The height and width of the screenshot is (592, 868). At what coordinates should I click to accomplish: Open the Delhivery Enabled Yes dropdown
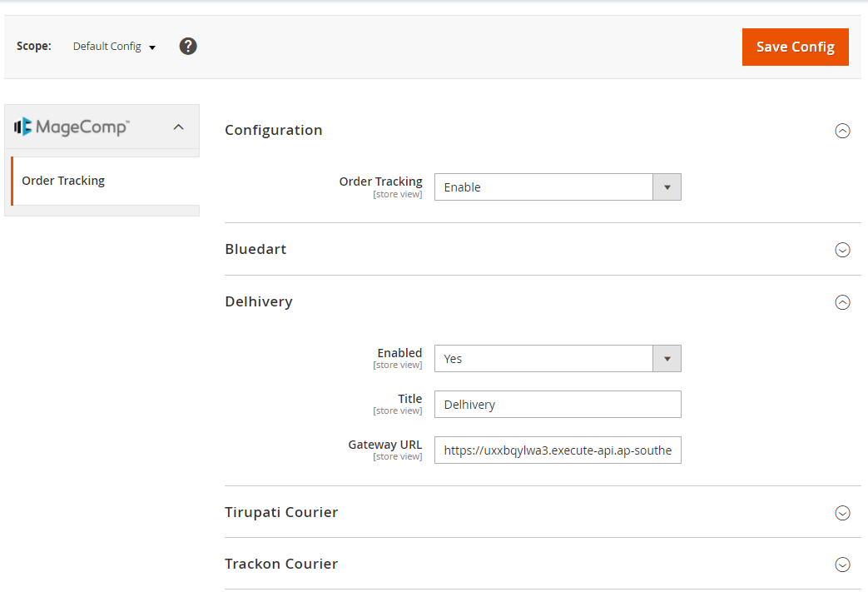[558, 359]
